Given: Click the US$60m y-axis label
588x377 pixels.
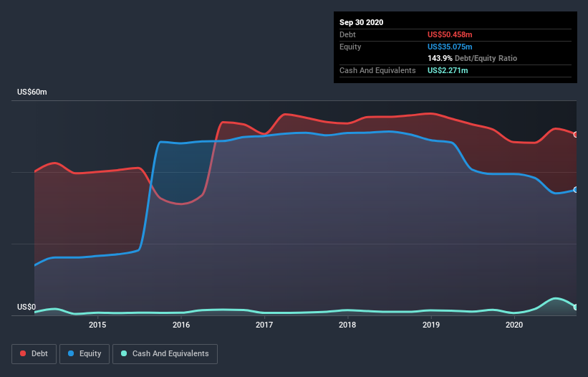Looking at the screenshot, I should click(x=32, y=92).
